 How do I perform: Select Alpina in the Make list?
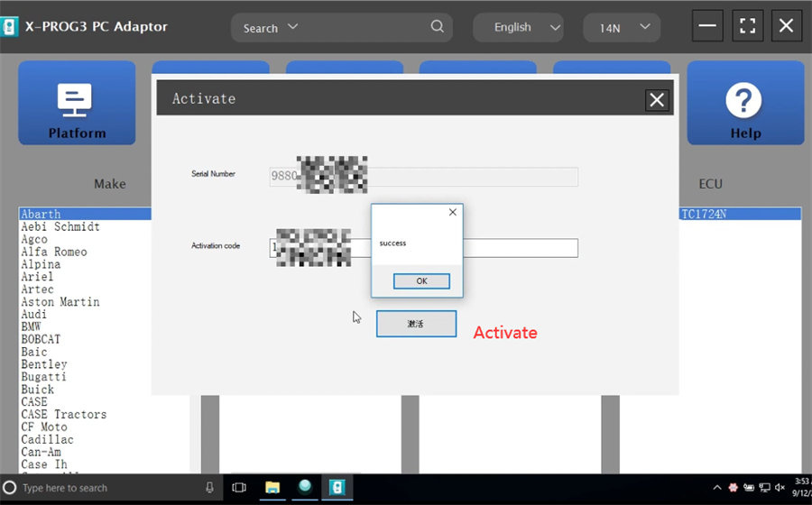[x=41, y=264]
